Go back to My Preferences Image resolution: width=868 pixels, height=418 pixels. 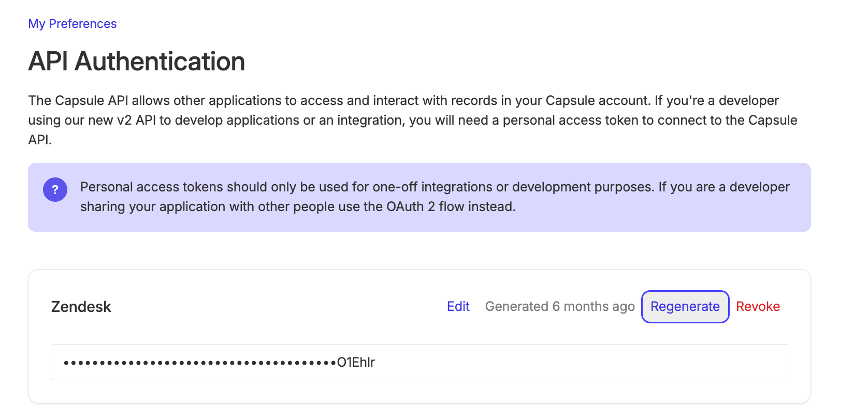(x=73, y=24)
